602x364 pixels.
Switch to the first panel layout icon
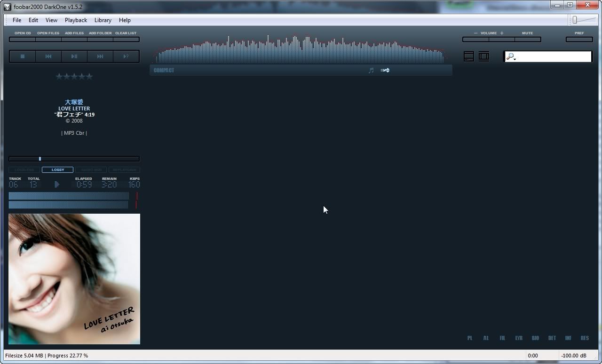(x=469, y=56)
